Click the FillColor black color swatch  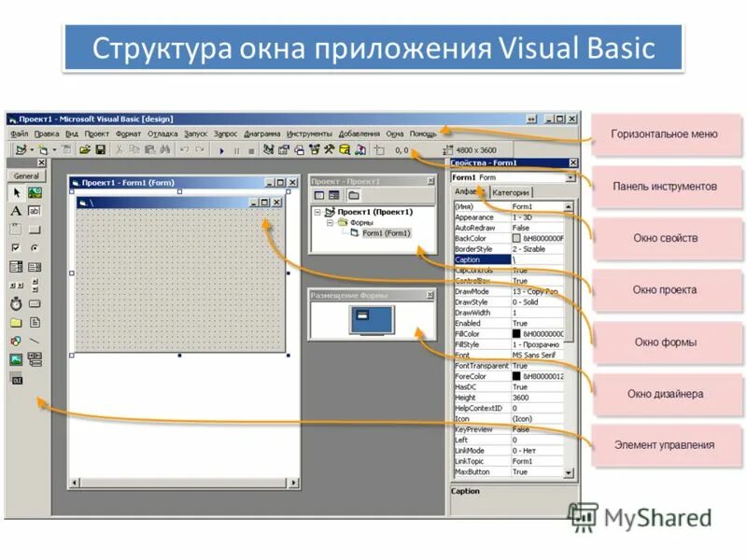click(516, 334)
